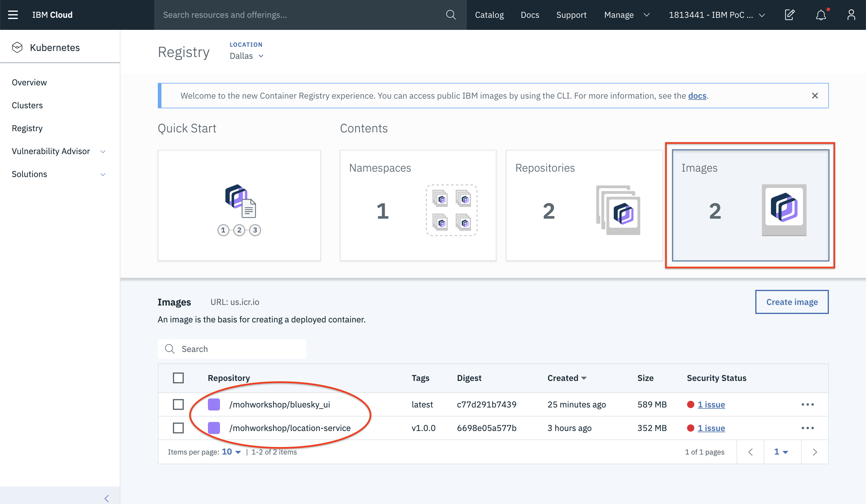
Task: Open the 1 issue link for location-service
Action: point(711,428)
